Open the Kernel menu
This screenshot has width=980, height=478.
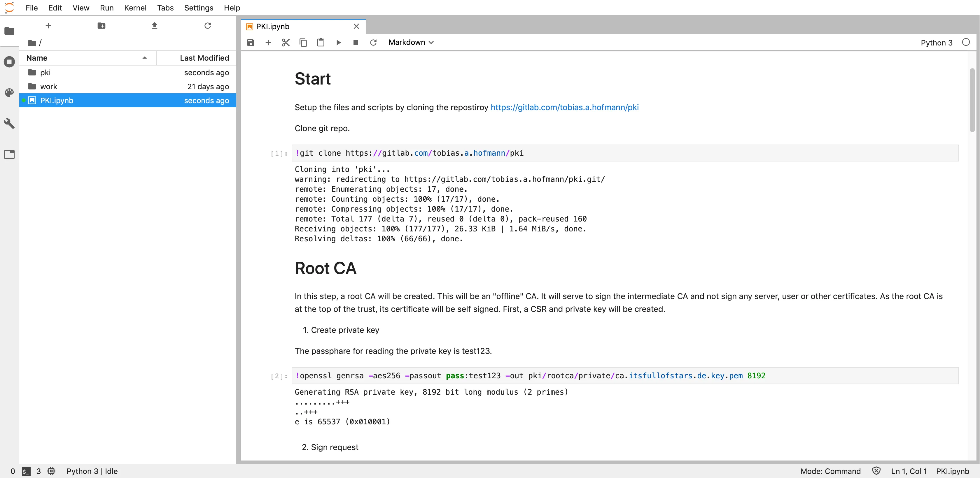coord(135,8)
